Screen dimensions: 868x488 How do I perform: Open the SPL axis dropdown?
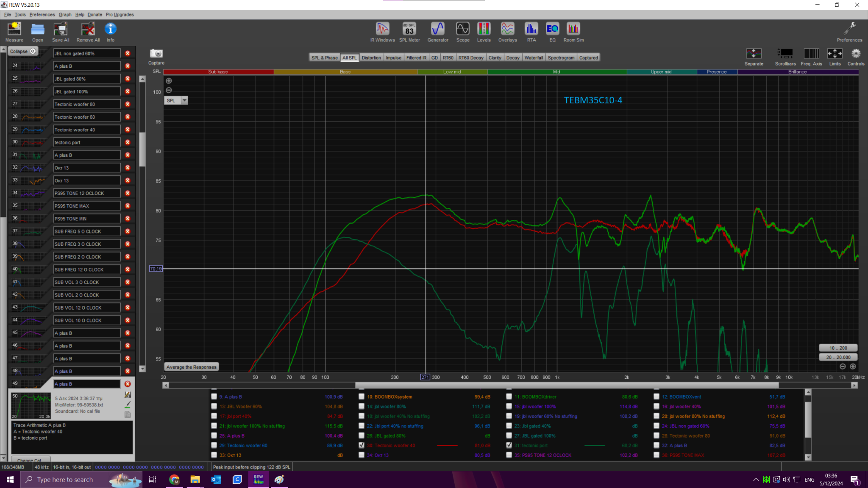[x=184, y=100]
